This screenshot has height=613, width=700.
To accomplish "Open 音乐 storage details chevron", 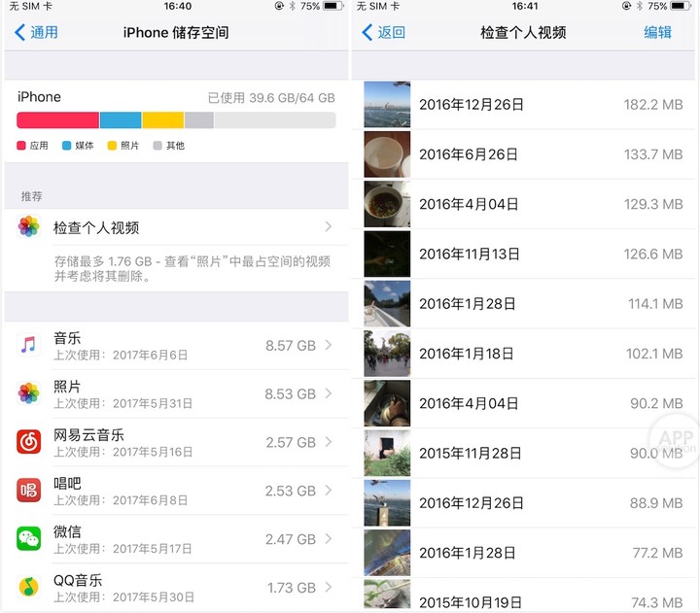I will coord(329,345).
